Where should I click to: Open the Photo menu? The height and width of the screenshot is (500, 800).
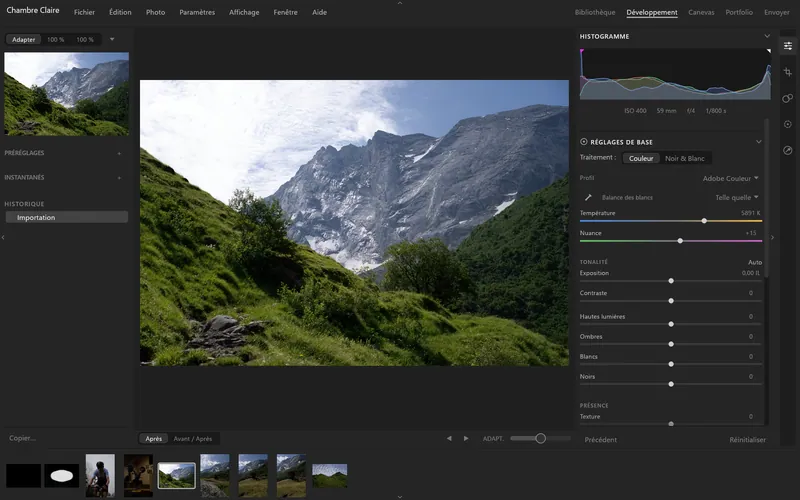click(x=156, y=12)
